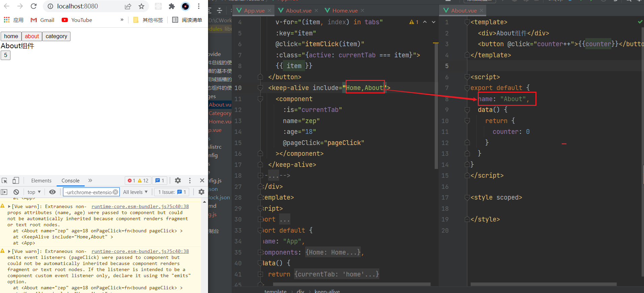Create a live expression with the eye icon
The width and height of the screenshot is (644, 293).
[x=52, y=192]
